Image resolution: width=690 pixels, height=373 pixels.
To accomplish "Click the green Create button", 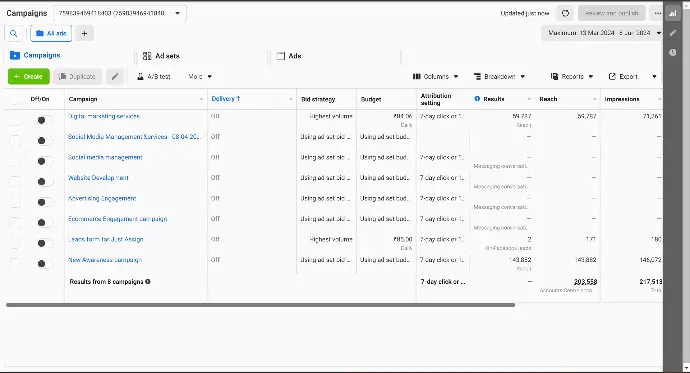I will coord(29,77).
